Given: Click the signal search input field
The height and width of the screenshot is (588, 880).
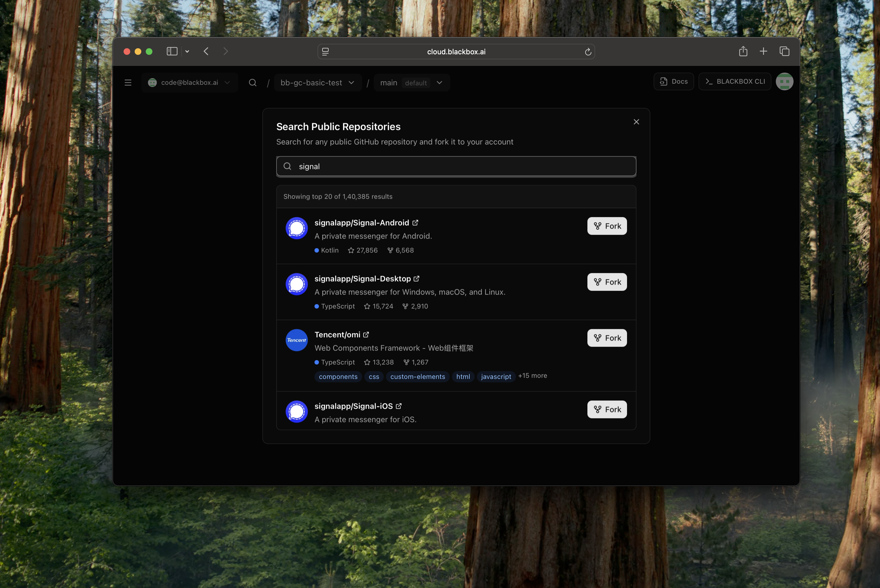Looking at the screenshot, I should pos(456,166).
